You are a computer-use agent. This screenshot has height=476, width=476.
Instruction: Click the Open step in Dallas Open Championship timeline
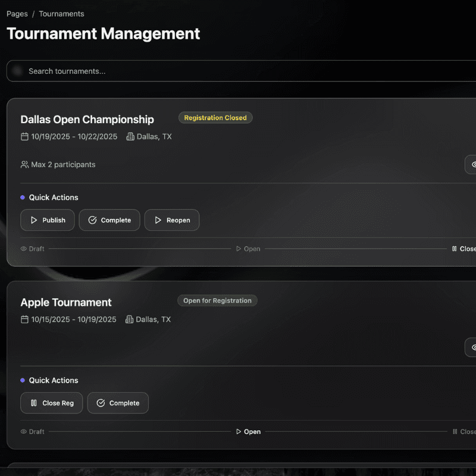coord(248,249)
